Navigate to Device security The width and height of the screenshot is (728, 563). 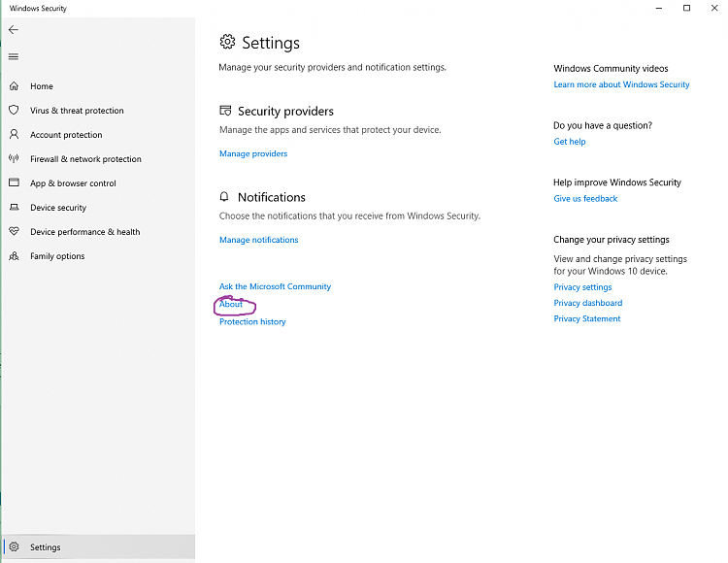click(x=58, y=208)
